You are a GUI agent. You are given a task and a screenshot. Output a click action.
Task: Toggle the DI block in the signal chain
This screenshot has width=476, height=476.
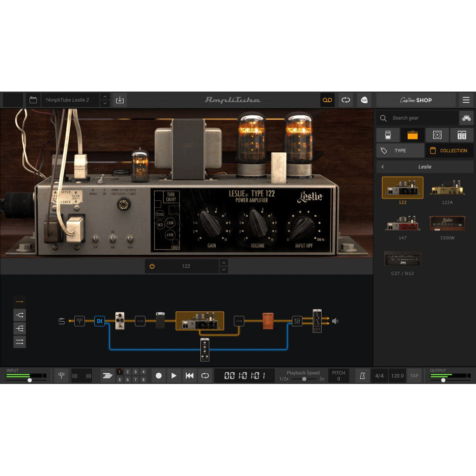click(x=99, y=321)
